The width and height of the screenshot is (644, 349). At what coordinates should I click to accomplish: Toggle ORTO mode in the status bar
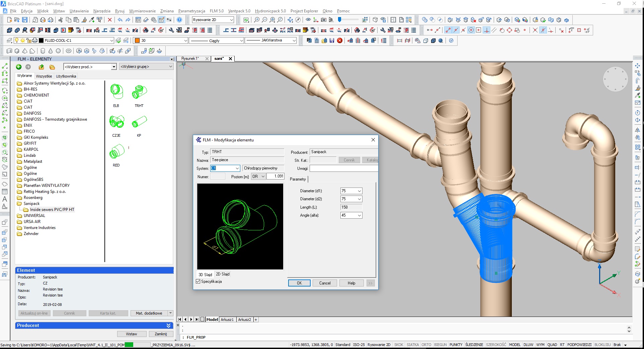[426, 345]
